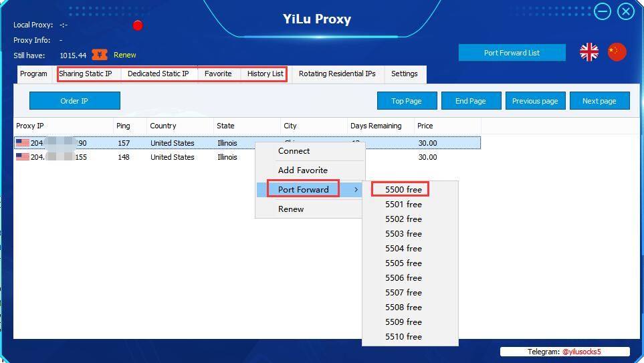Open the @yilusocks5 Telegram link
This screenshot has width=644, height=363.
(x=581, y=352)
